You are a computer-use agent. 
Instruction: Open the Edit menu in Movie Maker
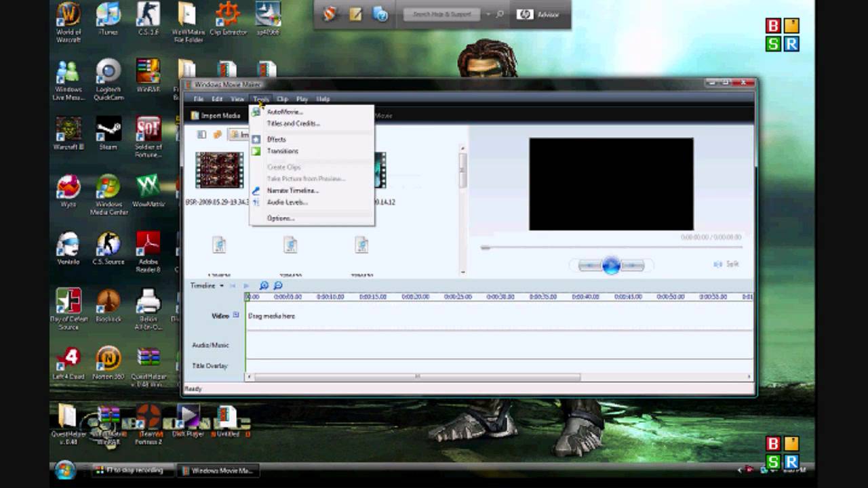(x=217, y=99)
